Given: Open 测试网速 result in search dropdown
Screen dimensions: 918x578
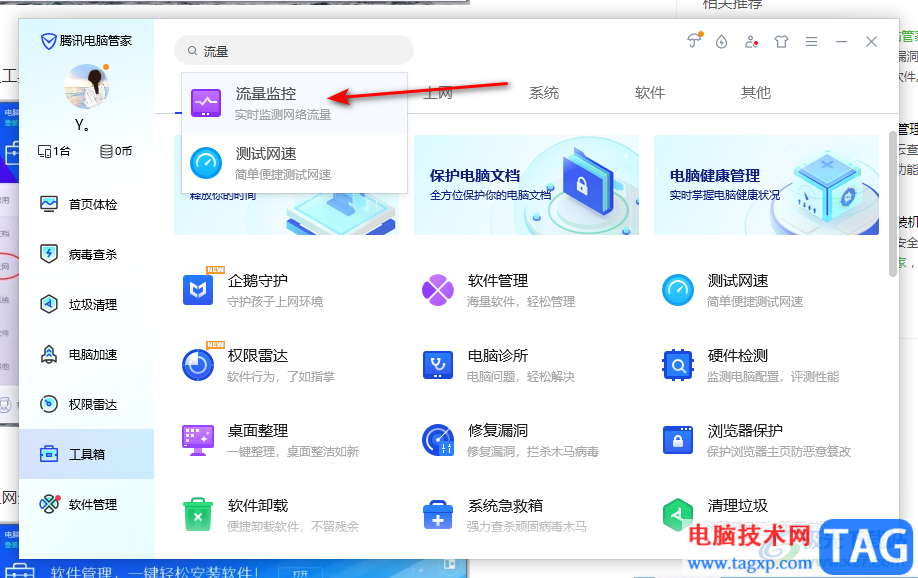Looking at the screenshot, I should [x=294, y=163].
